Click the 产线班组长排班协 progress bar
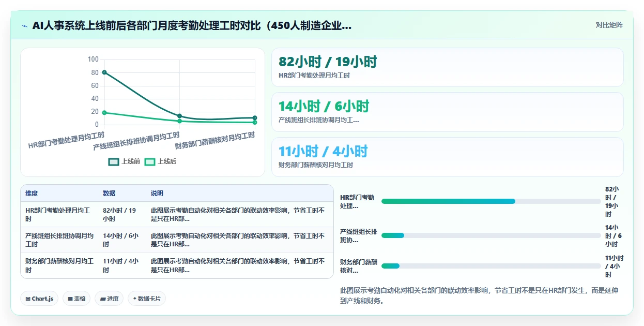This screenshot has width=644, height=326. tap(491, 235)
